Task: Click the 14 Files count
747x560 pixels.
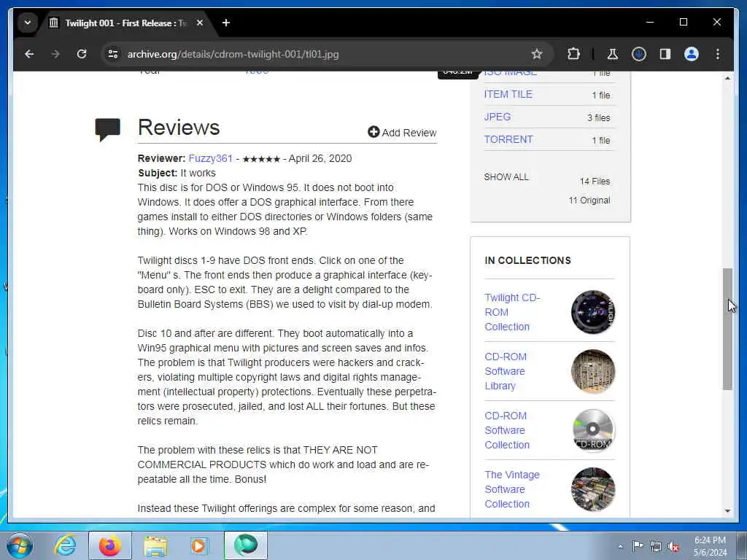Action: [595, 182]
